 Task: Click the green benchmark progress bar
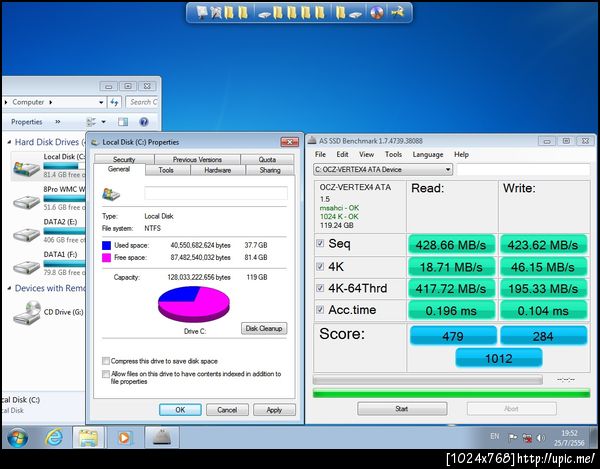point(451,393)
